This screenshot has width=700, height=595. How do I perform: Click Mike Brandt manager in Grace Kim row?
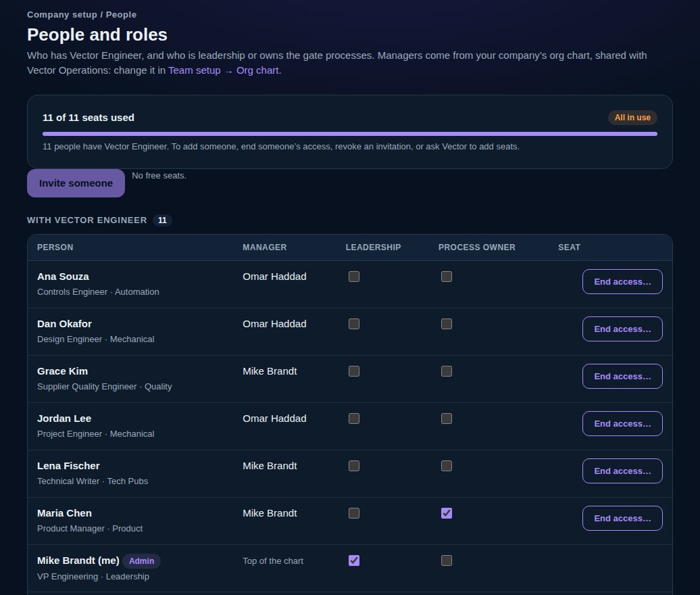tap(270, 371)
